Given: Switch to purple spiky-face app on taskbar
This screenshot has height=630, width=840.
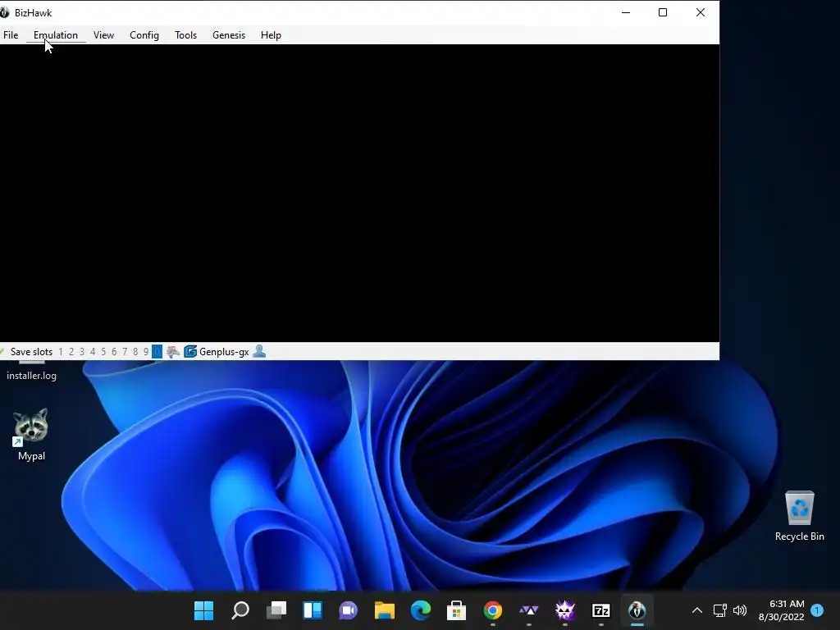Looking at the screenshot, I should 564,610.
